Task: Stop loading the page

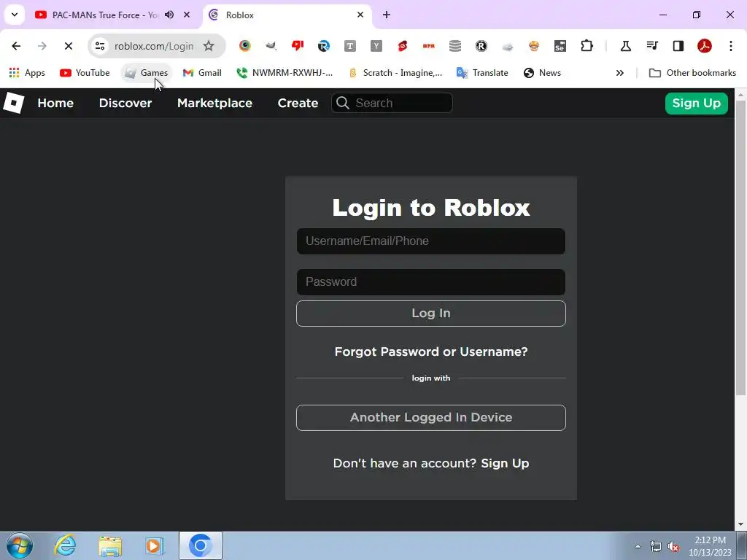Action: 68,46
